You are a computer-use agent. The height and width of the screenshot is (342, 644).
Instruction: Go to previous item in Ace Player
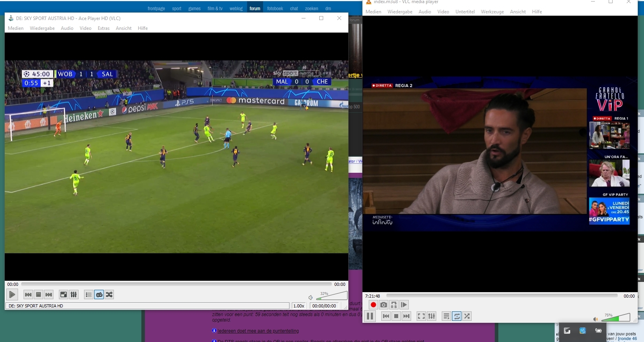coord(28,294)
